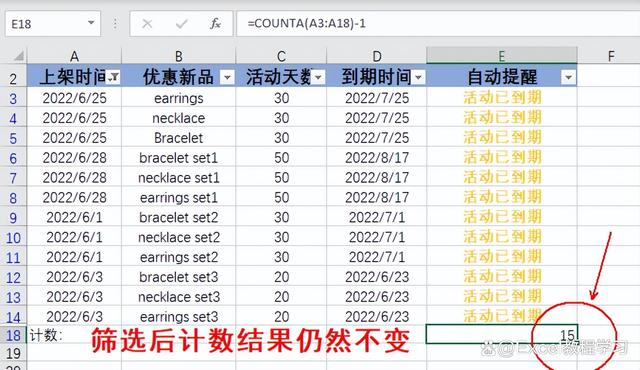
Task: Open the Name Box dropdown arrow
Action: tap(91, 23)
